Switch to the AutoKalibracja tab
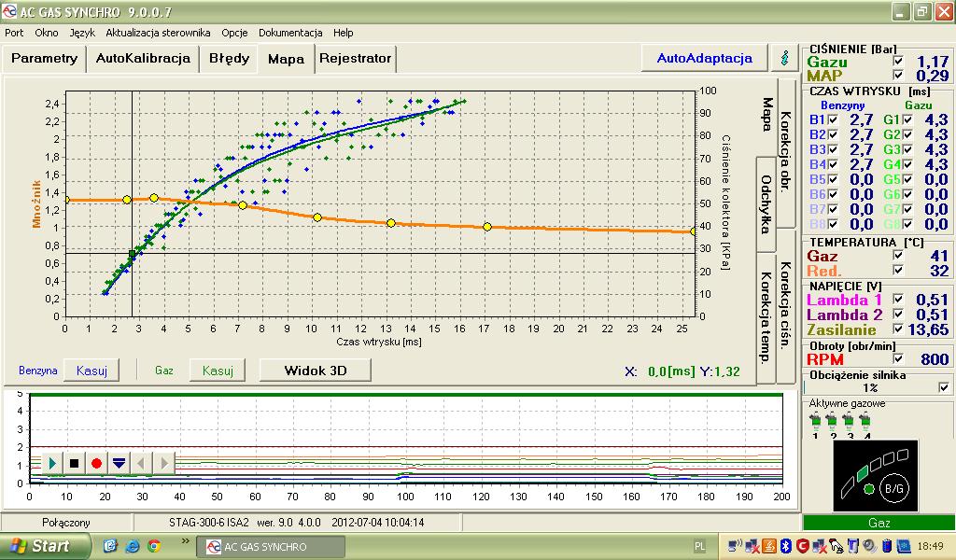 (143, 59)
